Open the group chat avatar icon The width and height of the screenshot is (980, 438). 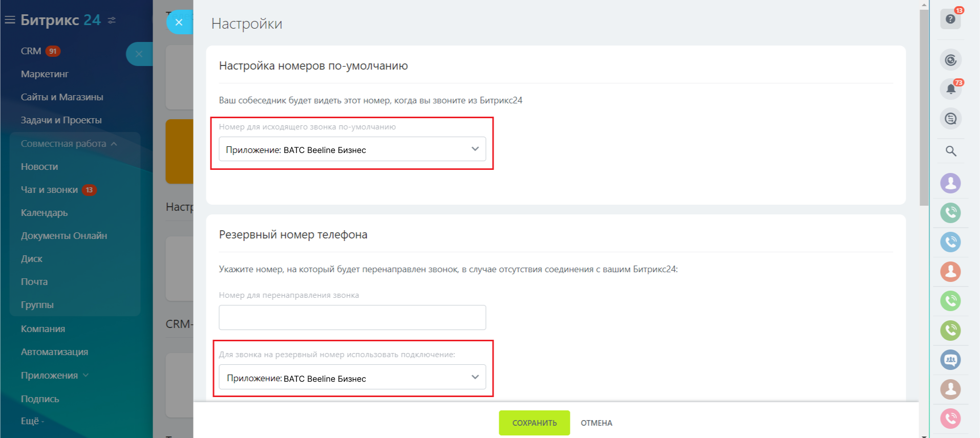click(x=950, y=360)
